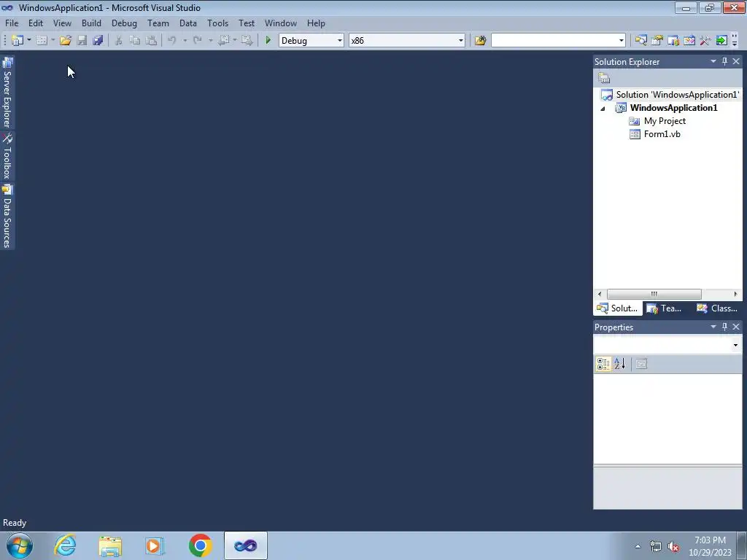Image resolution: width=747 pixels, height=560 pixels.
Task: Open the Debug menu
Action: [x=124, y=23]
